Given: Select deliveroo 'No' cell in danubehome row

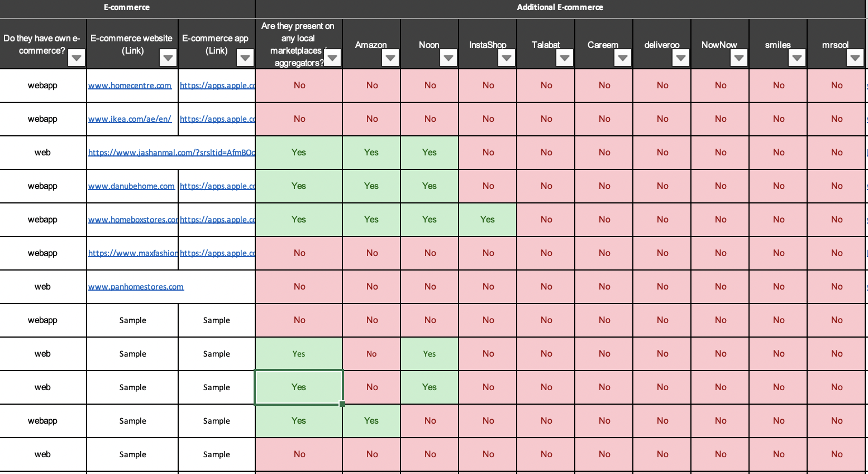Looking at the screenshot, I should pos(662,186).
